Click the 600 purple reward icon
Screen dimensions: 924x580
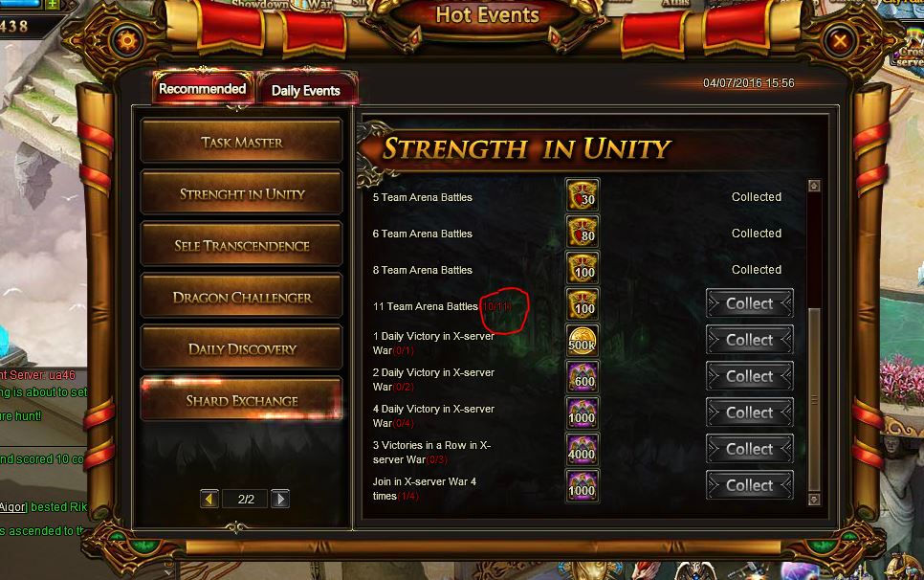583,377
